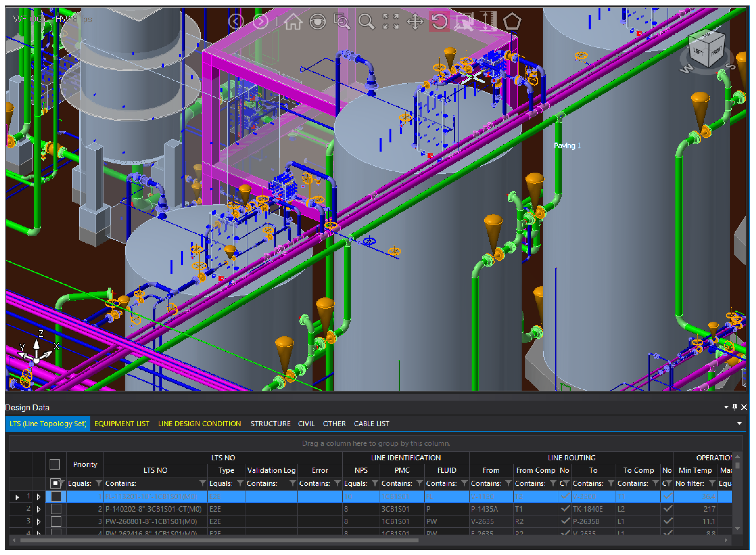Viewport: 756px width, 555px height.
Task: Click the Home view icon
Action: pyautogui.click(x=293, y=22)
